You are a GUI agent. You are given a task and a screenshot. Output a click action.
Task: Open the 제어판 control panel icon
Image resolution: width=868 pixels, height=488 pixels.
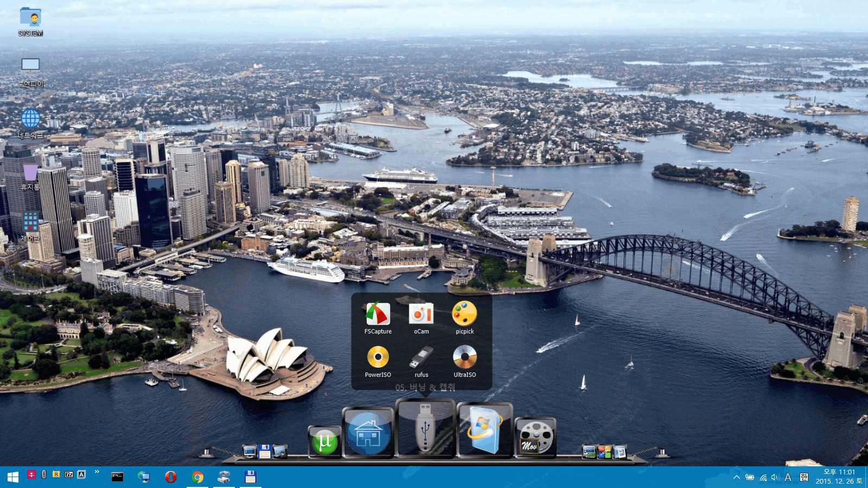pos(30,227)
